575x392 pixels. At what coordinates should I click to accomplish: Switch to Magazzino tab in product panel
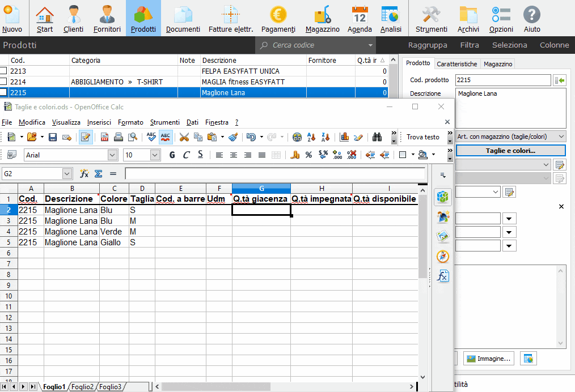point(498,64)
